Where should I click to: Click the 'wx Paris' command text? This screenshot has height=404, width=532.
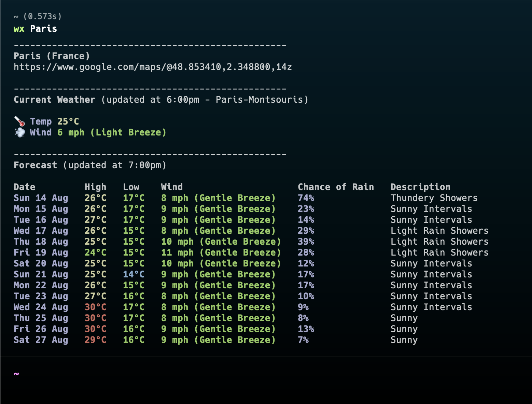(x=35, y=29)
